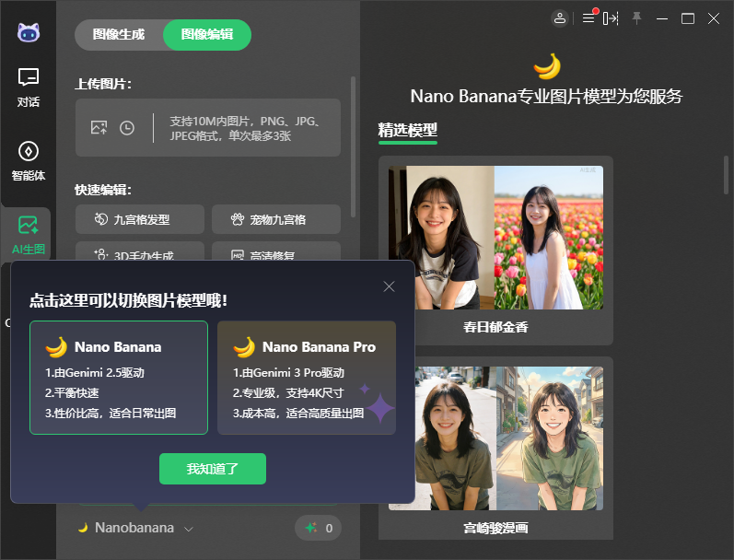Click the '点击这里可以切换图片模型哦!' heading

click(129, 300)
